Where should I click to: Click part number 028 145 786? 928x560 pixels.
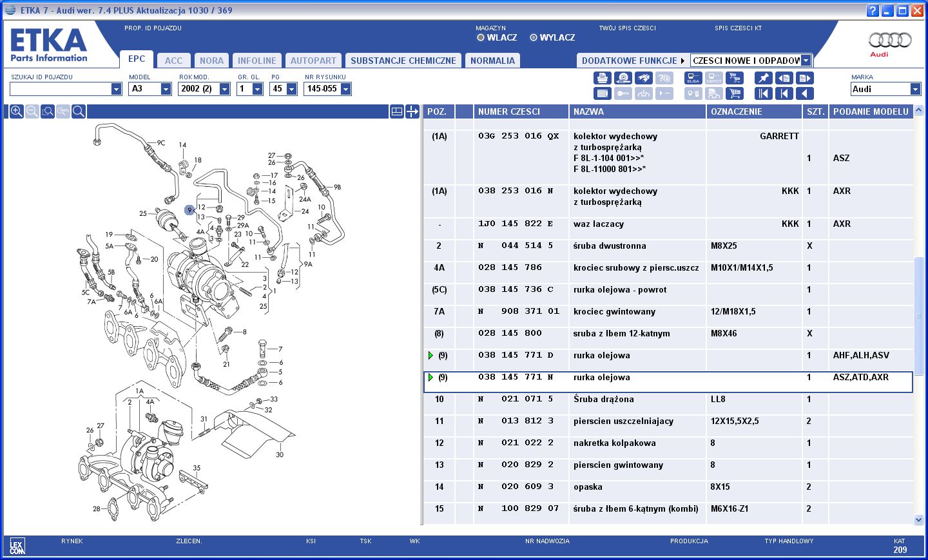[x=510, y=267]
